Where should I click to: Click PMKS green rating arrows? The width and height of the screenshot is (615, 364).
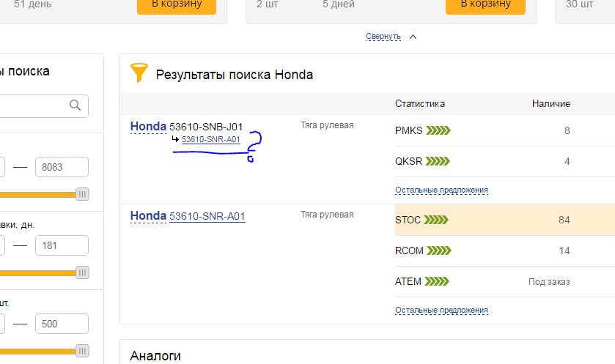coord(438,131)
